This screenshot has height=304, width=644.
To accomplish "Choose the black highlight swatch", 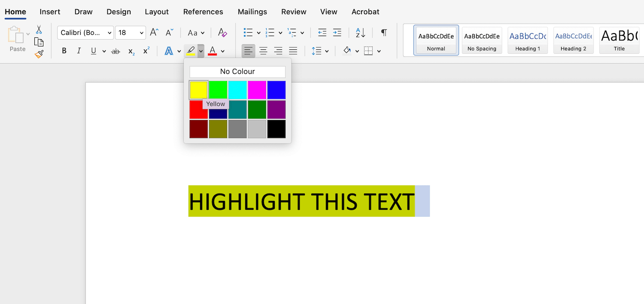I will [x=276, y=129].
